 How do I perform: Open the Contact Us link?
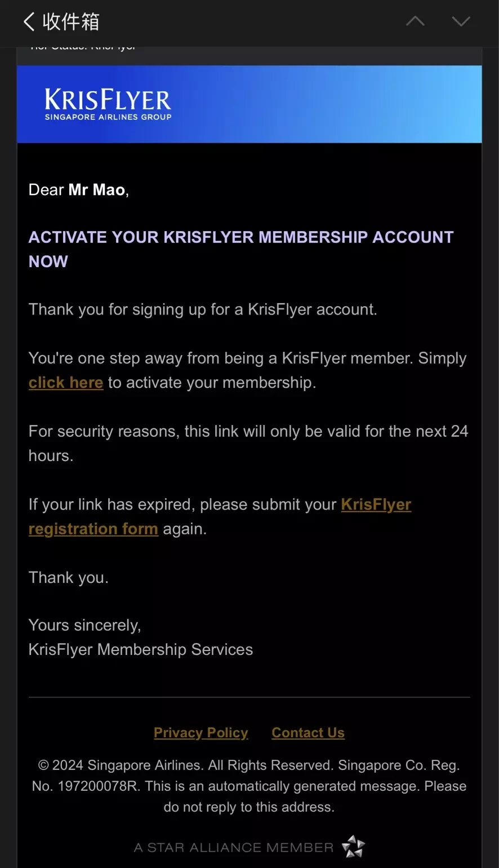[308, 733]
